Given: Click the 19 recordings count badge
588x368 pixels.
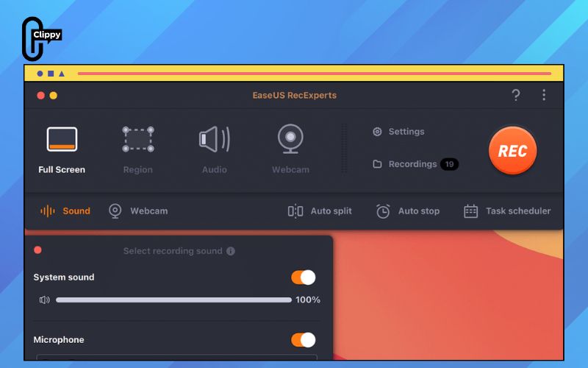Looking at the screenshot, I should coord(449,164).
